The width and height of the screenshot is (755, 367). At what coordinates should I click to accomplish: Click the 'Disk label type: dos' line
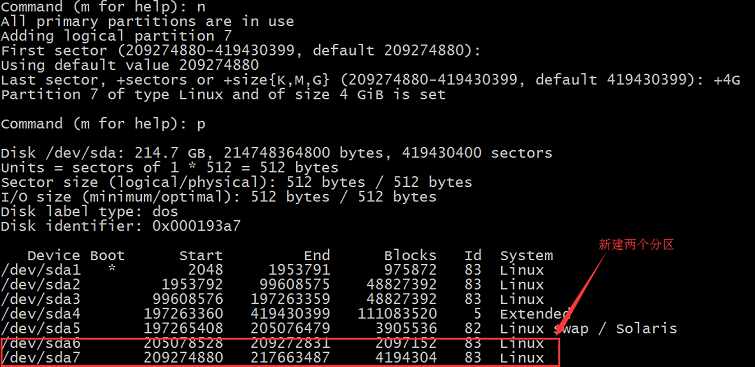click(x=90, y=211)
